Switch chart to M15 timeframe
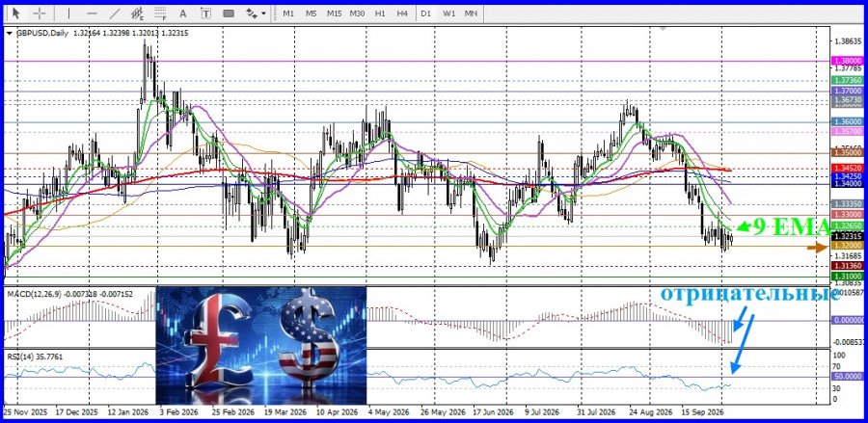This screenshot has width=868, height=423. point(334,13)
